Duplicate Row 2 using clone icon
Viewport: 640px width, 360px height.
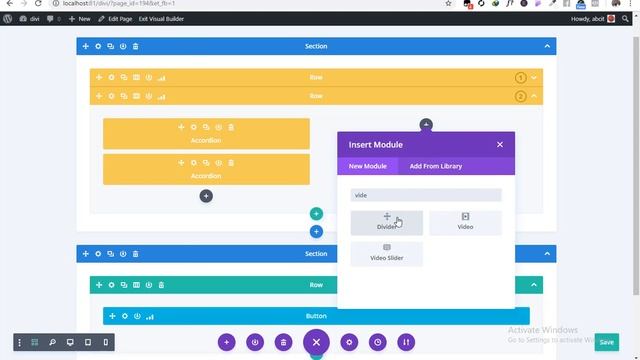click(124, 96)
